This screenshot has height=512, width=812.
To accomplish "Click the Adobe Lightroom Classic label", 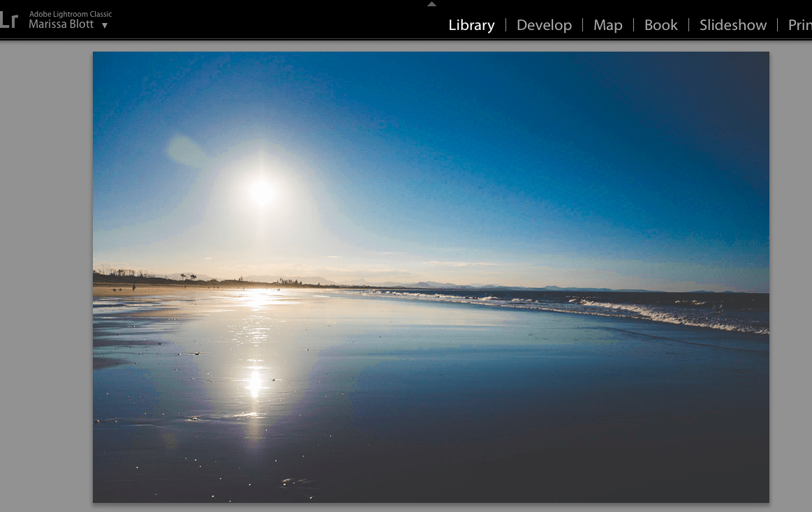I will [x=70, y=13].
